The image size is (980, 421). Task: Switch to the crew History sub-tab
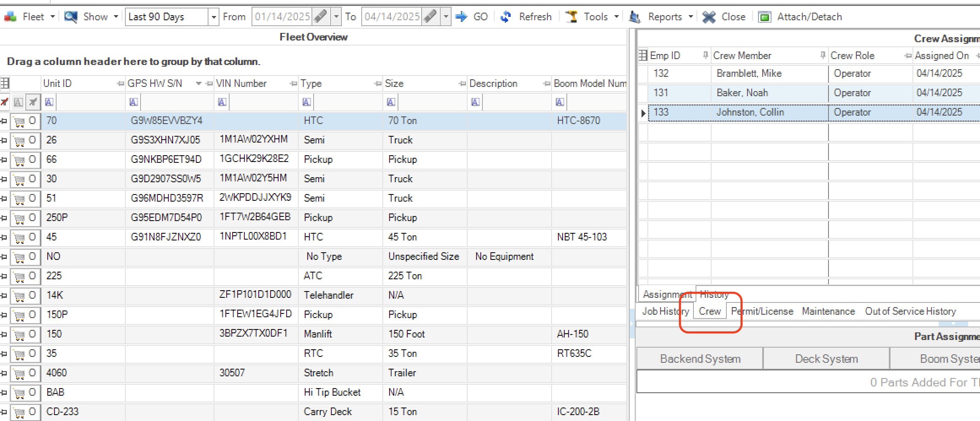[x=714, y=294]
